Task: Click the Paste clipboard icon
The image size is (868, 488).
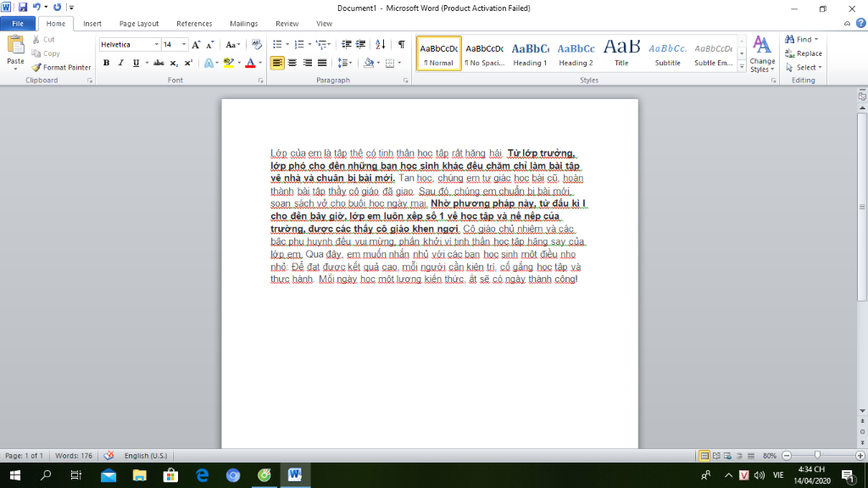Action: 15,46
